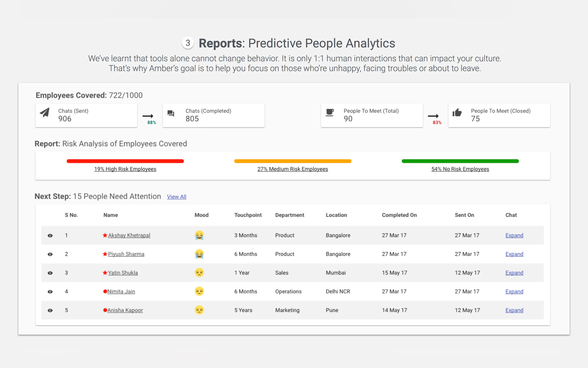Open the View All link
588x368 pixels.
(176, 197)
